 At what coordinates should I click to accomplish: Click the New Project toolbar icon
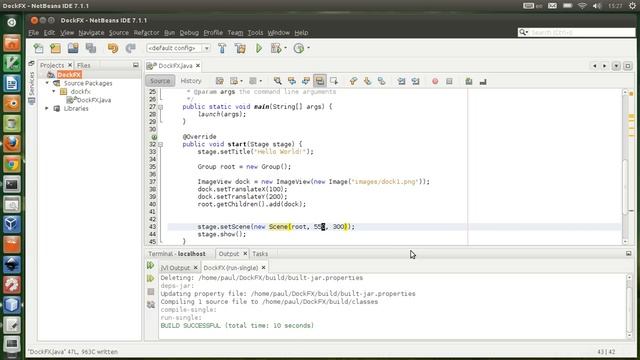pyautogui.click(x=56, y=48)
